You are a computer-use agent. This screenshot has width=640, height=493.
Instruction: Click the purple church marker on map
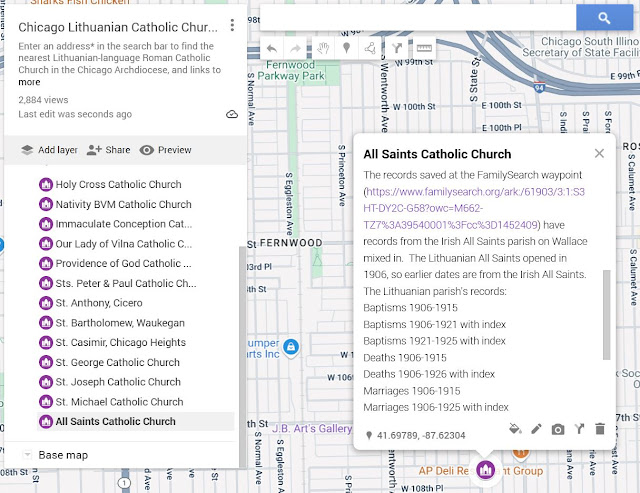485,470
